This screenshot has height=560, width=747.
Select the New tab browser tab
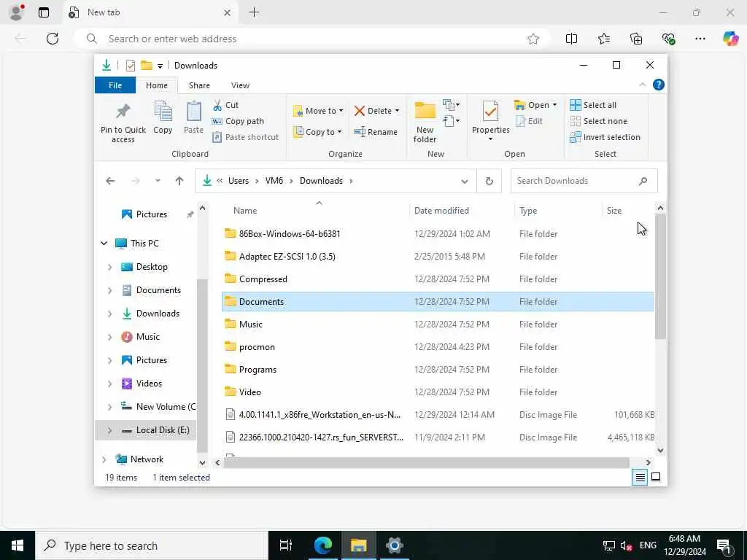(150, 12)
